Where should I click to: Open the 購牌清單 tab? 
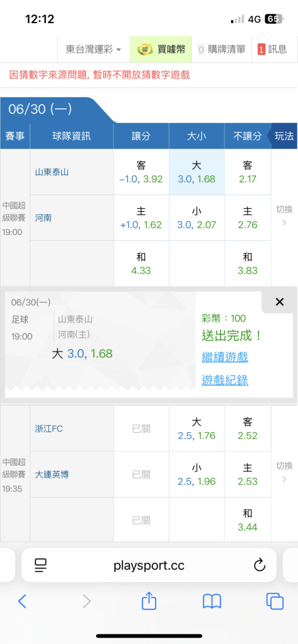click(x=221, y=50)
